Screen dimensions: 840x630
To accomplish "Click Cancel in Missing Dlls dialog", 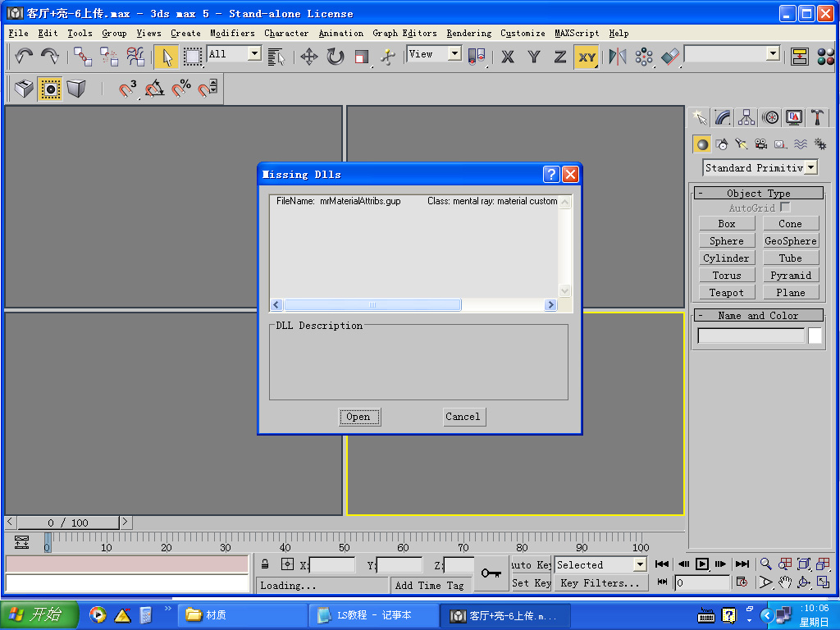I will (x=464, y=417).
